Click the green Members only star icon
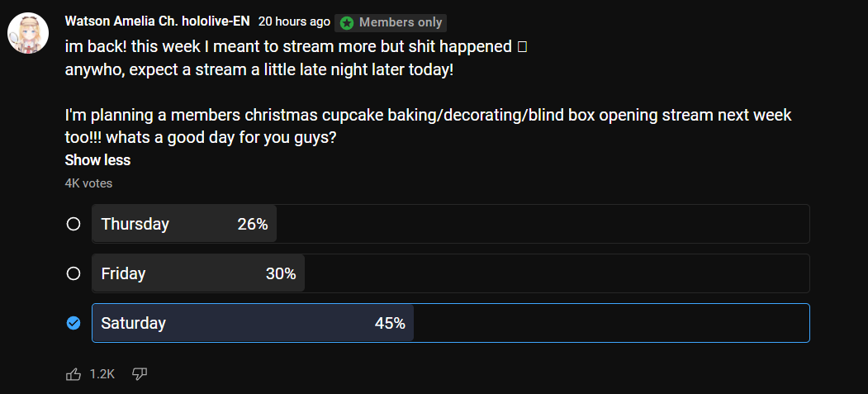This screenshot has width=868, height=394. point(347,22)
